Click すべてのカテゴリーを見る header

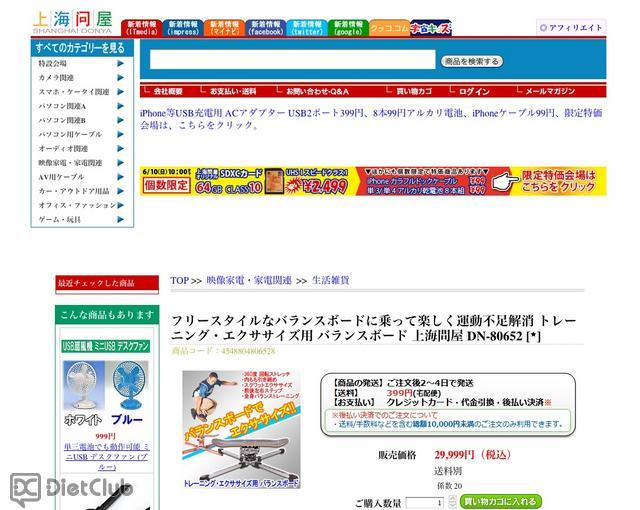(x=82, y=48)
